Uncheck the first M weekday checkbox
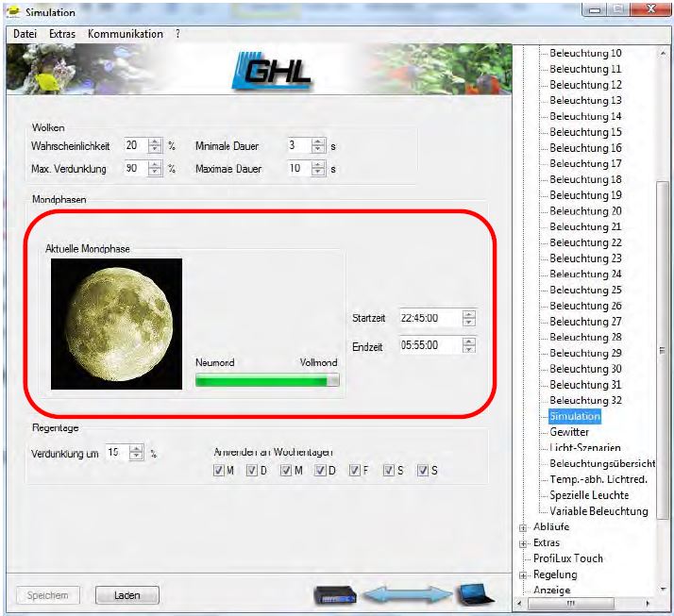This screenshot has height=616, width=674. (218, 471)
